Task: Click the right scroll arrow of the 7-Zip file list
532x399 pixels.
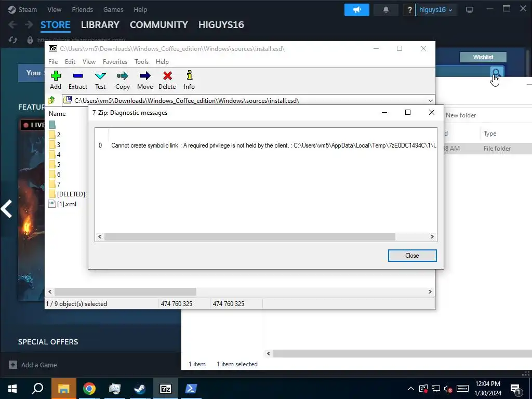Action: coord(430,292)
